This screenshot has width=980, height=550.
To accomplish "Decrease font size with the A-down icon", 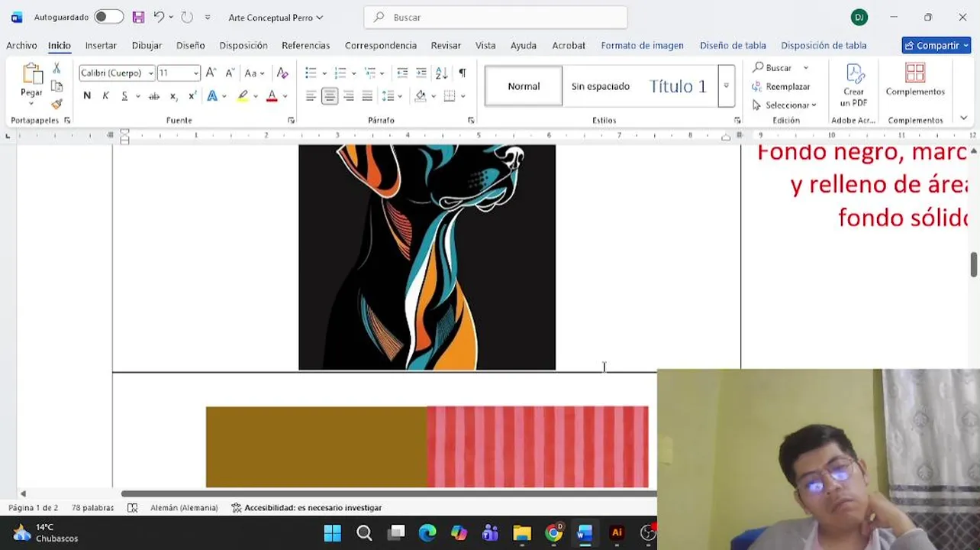I will coord(229,73).
